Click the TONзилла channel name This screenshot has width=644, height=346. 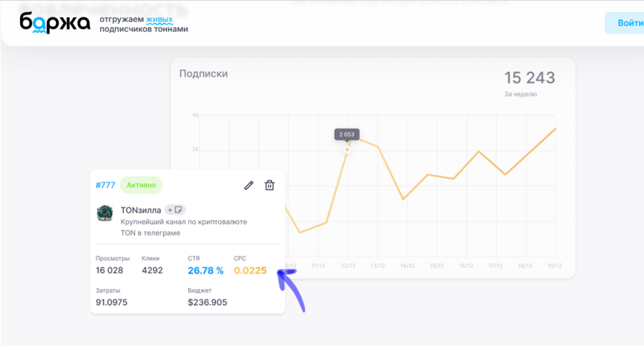141,210
